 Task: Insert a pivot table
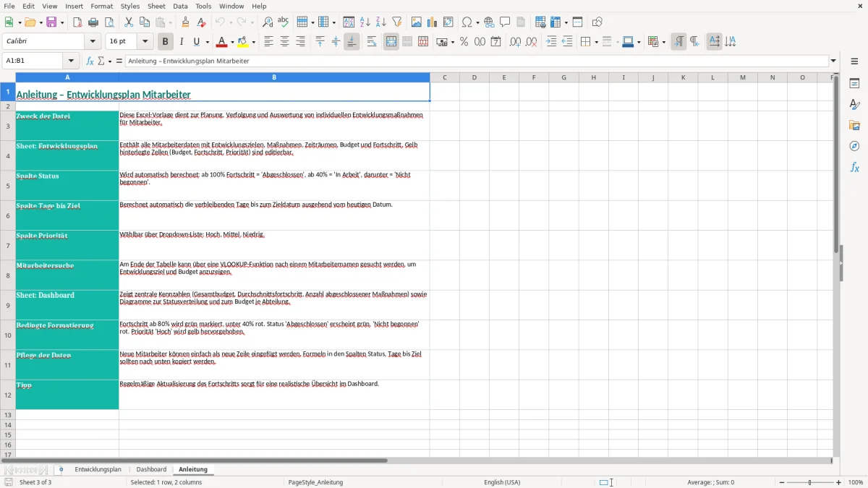(448, 22)
